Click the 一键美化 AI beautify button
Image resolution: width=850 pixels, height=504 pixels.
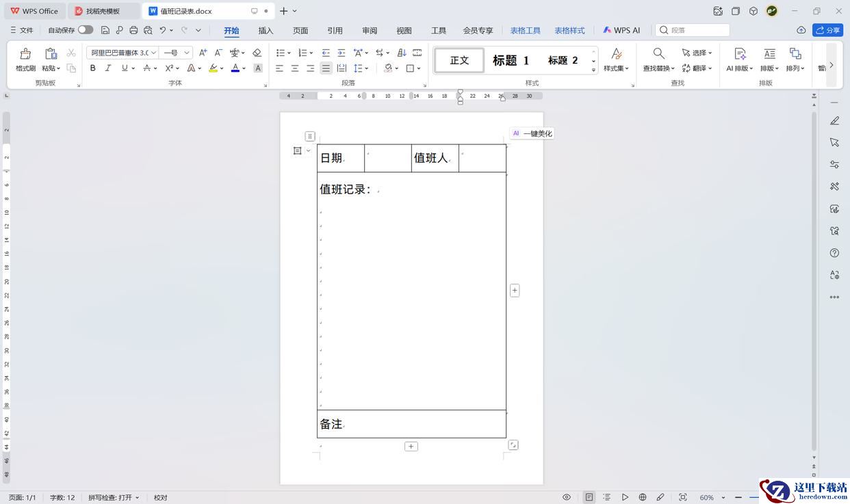(532, 133)
